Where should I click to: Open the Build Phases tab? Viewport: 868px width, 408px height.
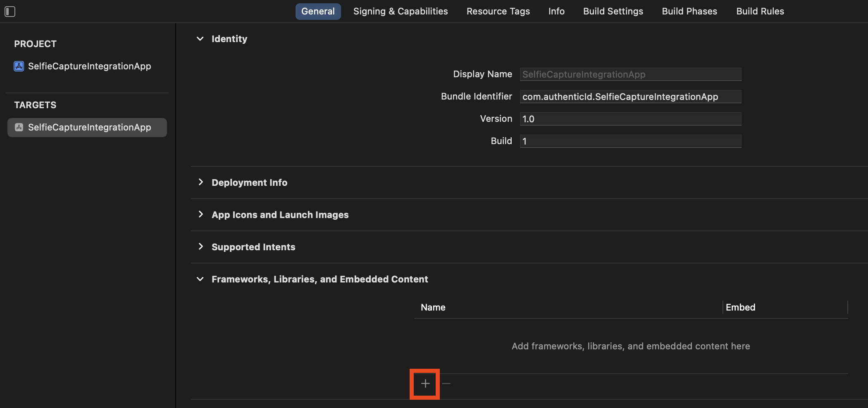point(689,11)
